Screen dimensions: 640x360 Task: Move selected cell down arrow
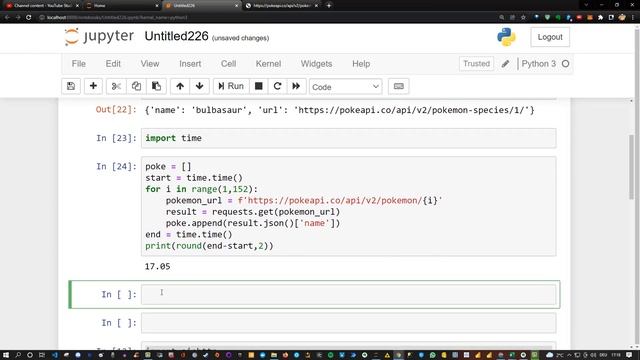[x=200, y=86]
